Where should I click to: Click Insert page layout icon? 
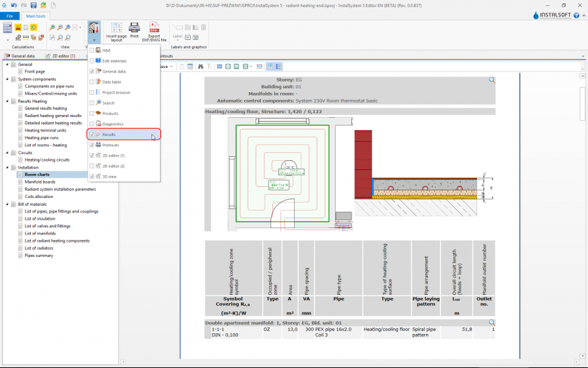(116, 27)
